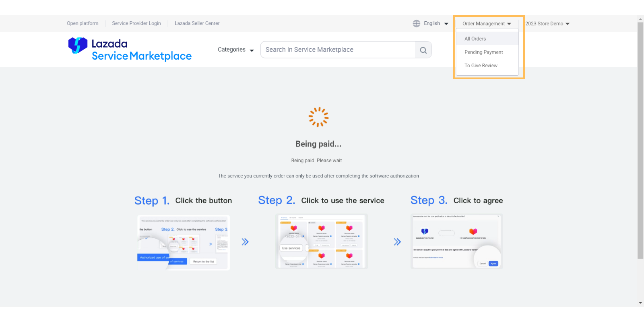Click the page vertical scrollbar thumb

(x=640, y=140)
